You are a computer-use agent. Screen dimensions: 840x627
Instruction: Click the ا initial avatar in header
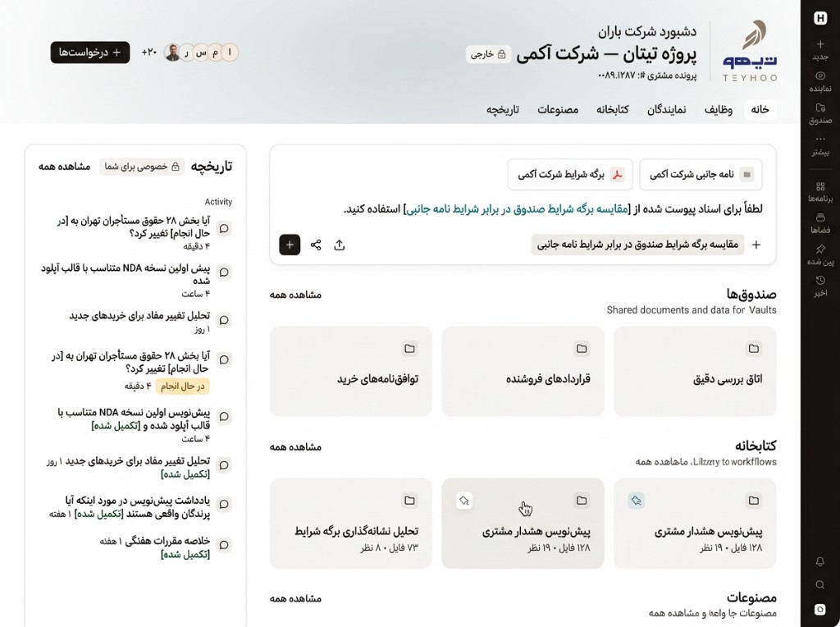pyautogui.click(x=230, y=52)
